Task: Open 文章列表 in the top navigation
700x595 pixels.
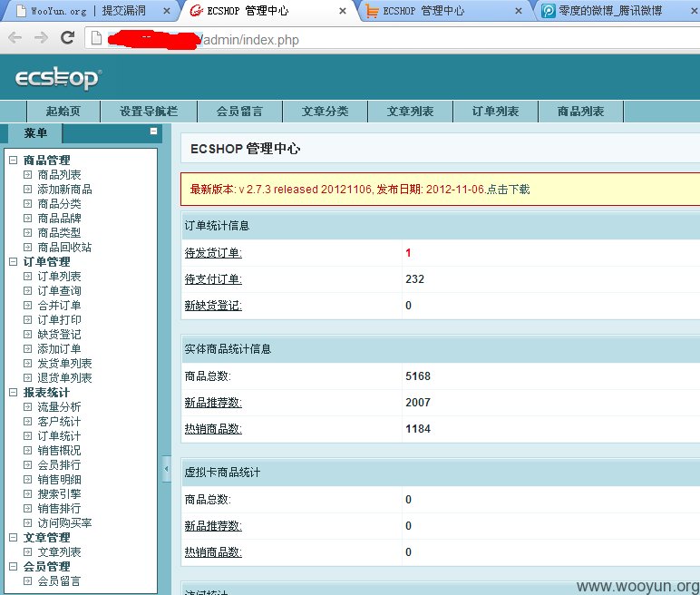Action: point(410,112)
